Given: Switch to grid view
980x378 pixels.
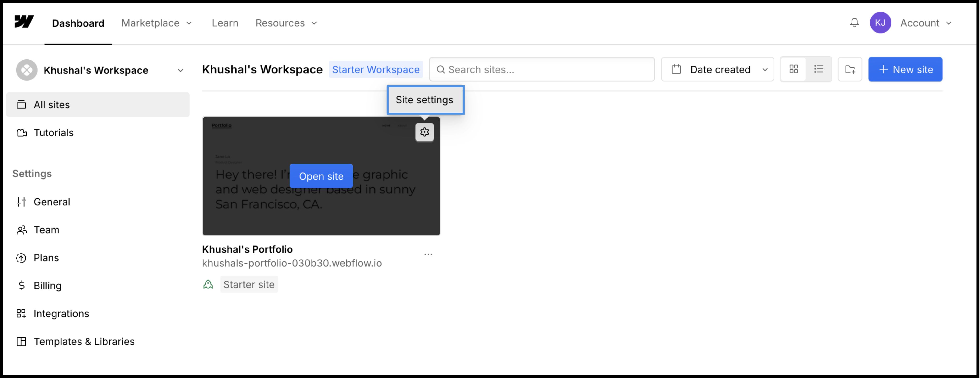Looking at the screenshot, I should pos(794,69).
